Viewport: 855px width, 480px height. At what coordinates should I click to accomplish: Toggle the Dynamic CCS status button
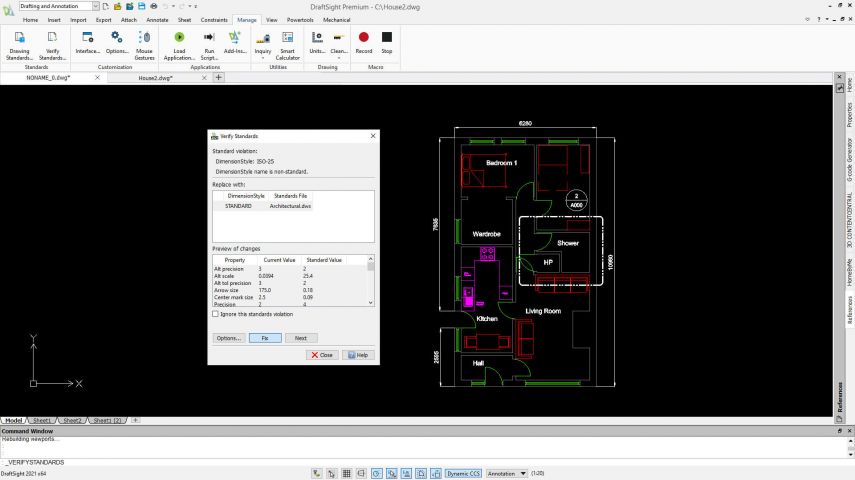click(x=463, y=473)
